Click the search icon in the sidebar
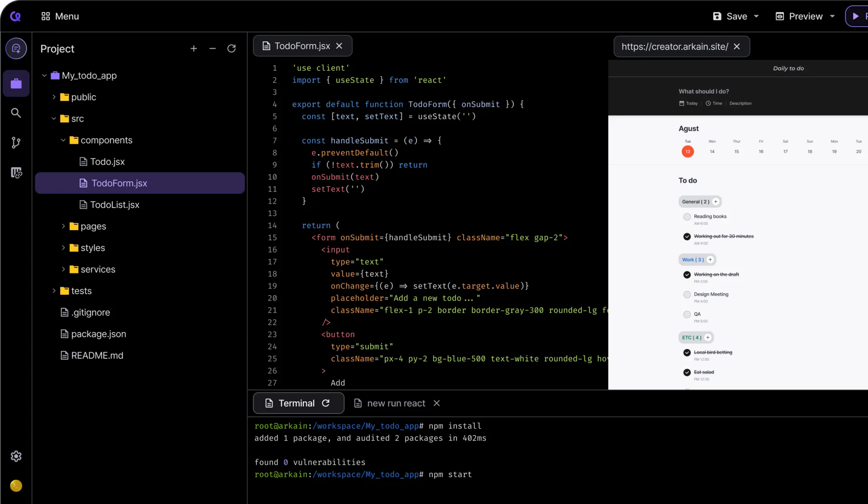The height and width of the screenshot is (504, 868). (16, 113)
